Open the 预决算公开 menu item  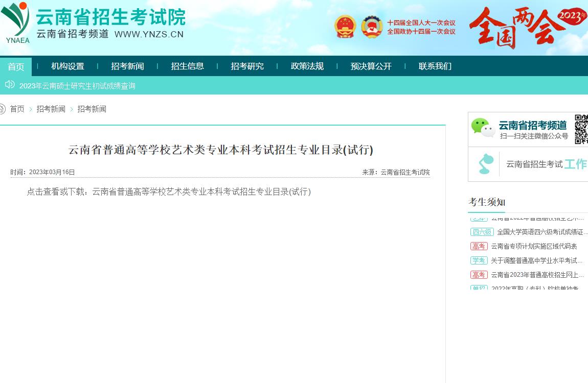pyautogui.click(x=371, y=66)
